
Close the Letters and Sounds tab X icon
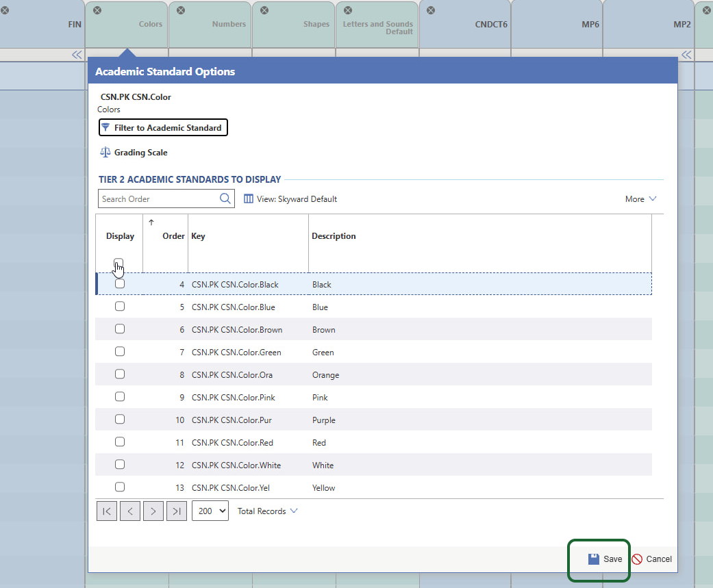tap(348, 10)
